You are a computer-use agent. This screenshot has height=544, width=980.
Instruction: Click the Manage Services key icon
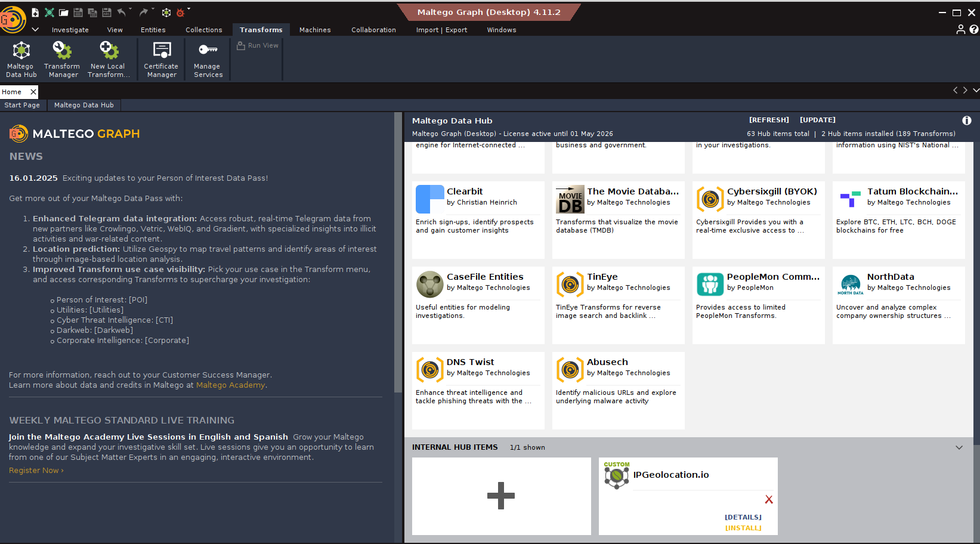(208, 50)
